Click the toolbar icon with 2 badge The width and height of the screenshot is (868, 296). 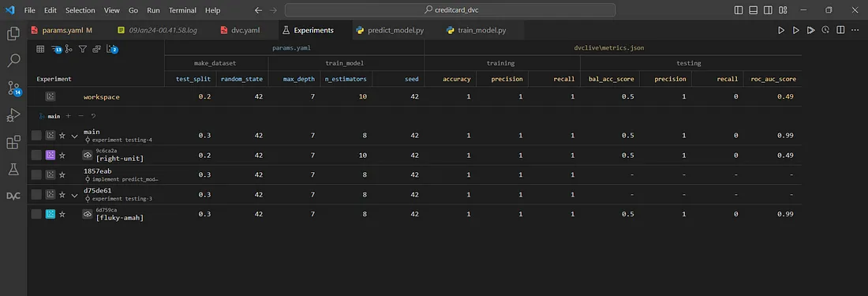pos(111,49)
